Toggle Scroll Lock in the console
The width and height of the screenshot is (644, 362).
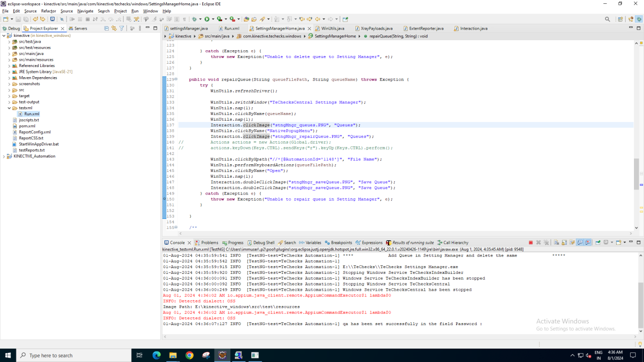pos(564,243)
